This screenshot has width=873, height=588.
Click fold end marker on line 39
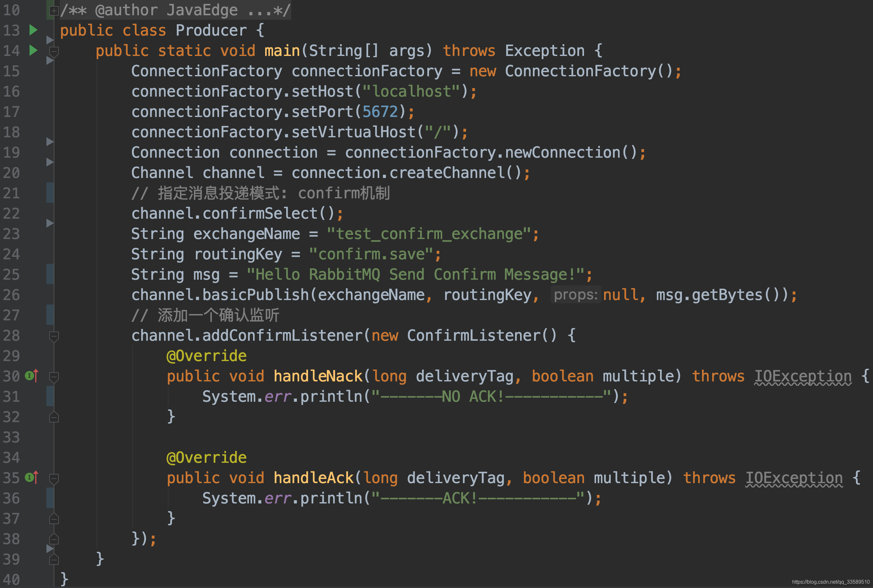pos(54,559)
